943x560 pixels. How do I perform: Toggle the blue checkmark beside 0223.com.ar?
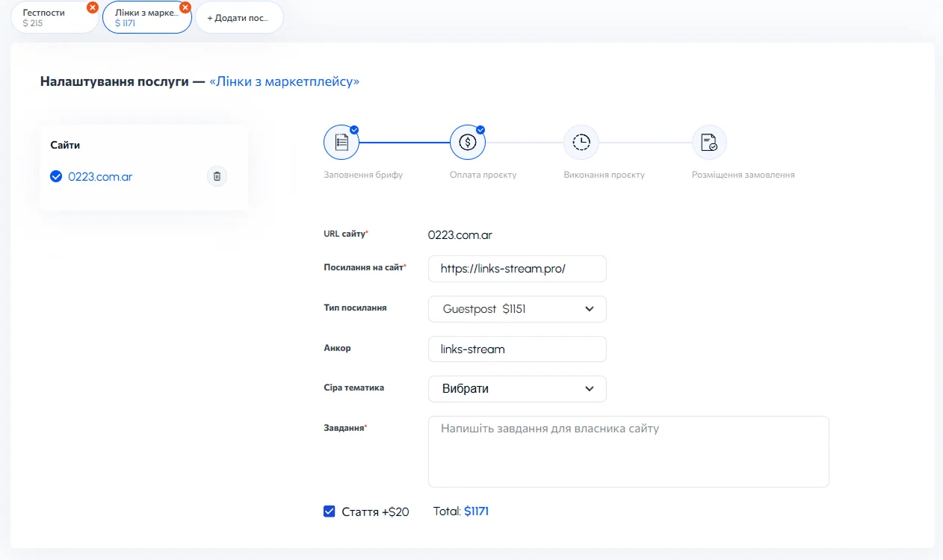tap(55, 177)
